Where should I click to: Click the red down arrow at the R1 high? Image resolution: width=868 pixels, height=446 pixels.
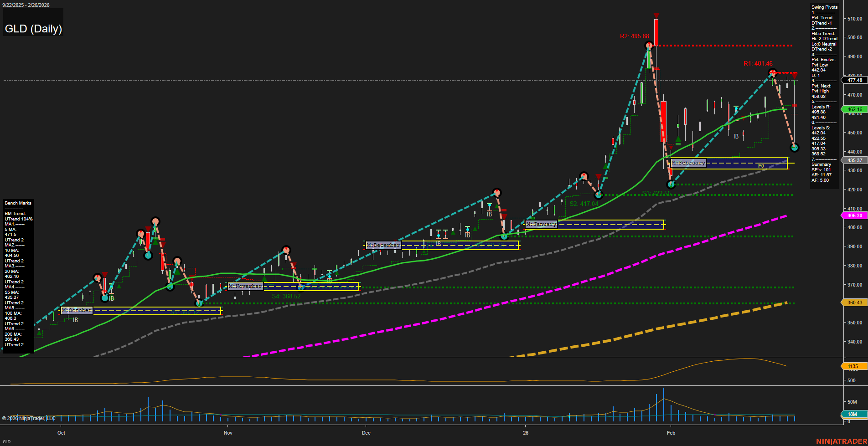(795, 76)
